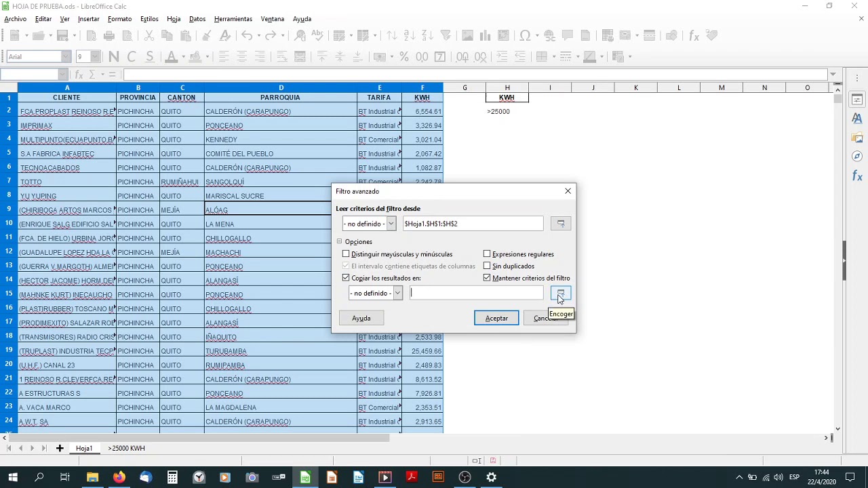Click the Background color highlight swatch
Screen dimensions: 868x488
coord(195,57)
